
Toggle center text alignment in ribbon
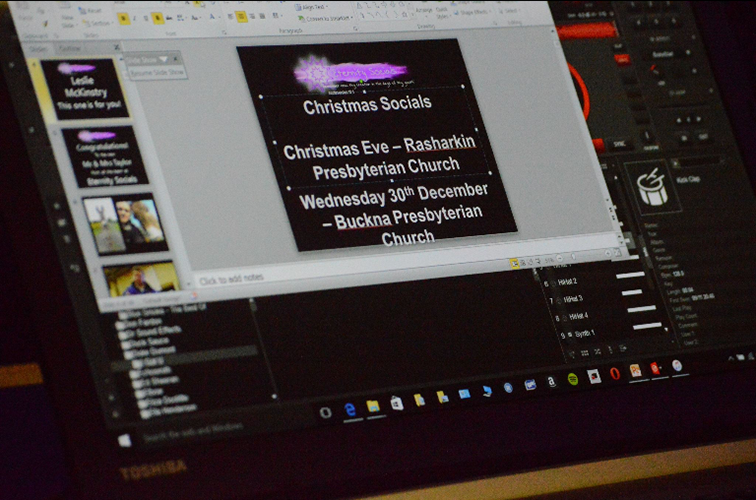[x=241, y=17]
